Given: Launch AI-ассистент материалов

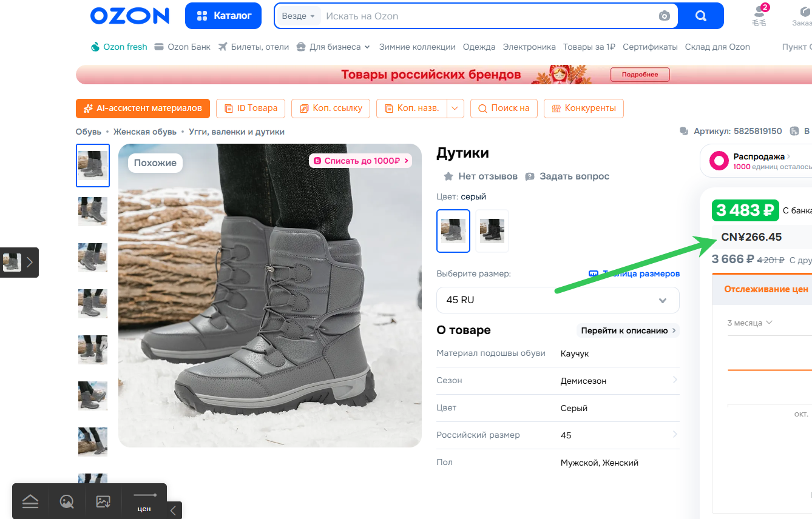Looking at the screenshot, I should coord(143,109).
